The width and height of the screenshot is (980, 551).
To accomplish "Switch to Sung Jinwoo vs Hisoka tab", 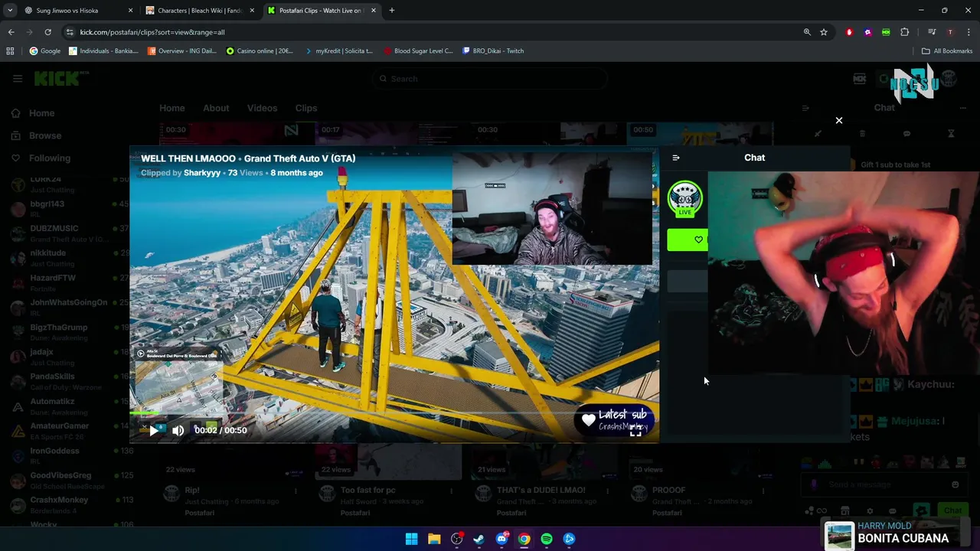I will coord(78,11).
